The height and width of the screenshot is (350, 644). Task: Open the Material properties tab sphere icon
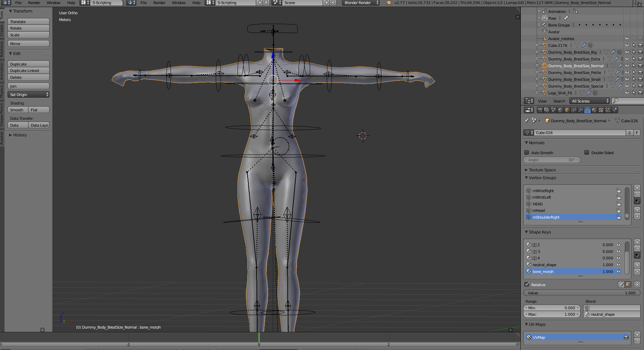594,110
